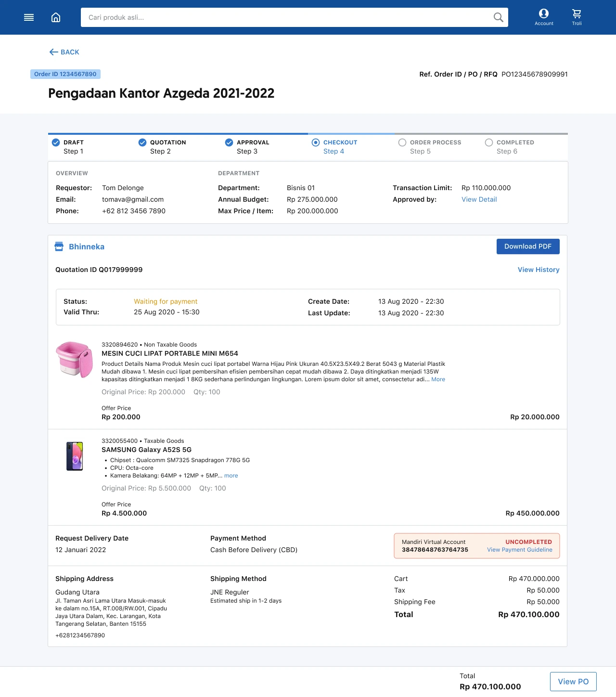
Task: Select the Checkout step radio indicator
Action: click(x=316, y=142)
